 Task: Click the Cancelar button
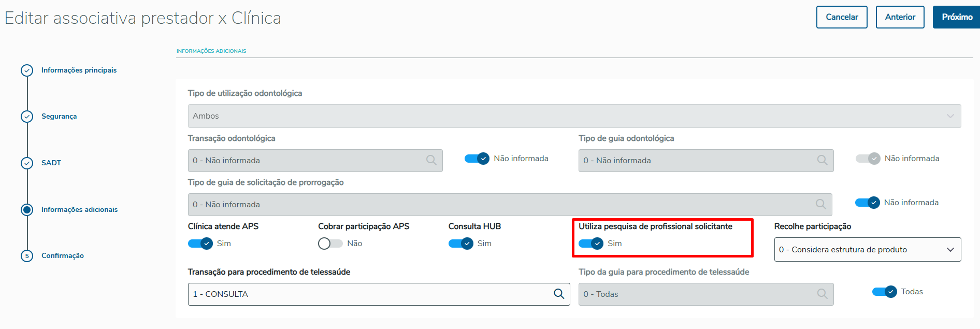(842, 17)
